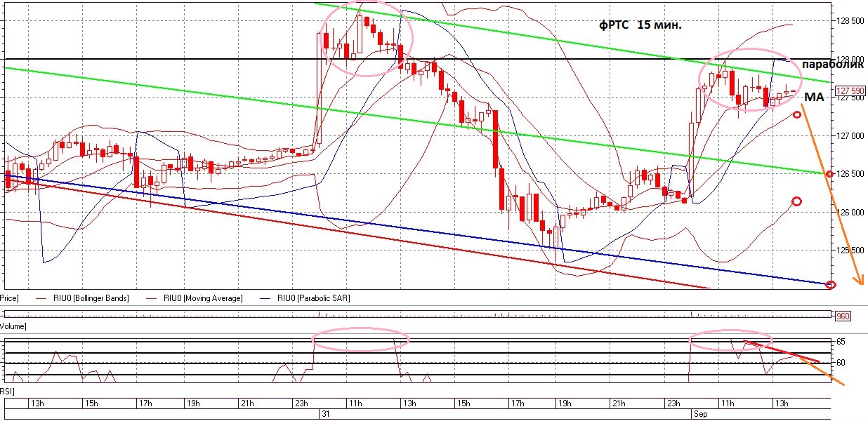Click the Volume] panel label

(x=13, y=326)
